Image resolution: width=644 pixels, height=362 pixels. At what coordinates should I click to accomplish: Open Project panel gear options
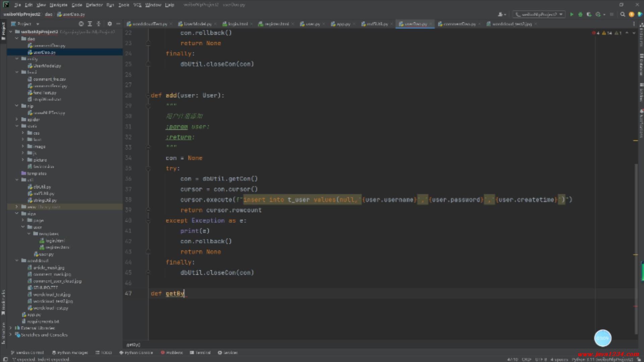(x=109, y=24)
